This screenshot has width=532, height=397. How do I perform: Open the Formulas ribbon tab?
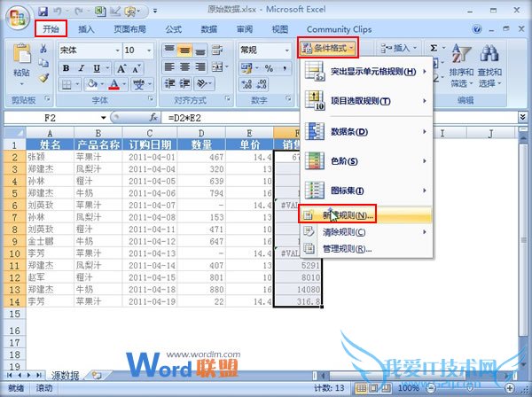click(174, 29)
